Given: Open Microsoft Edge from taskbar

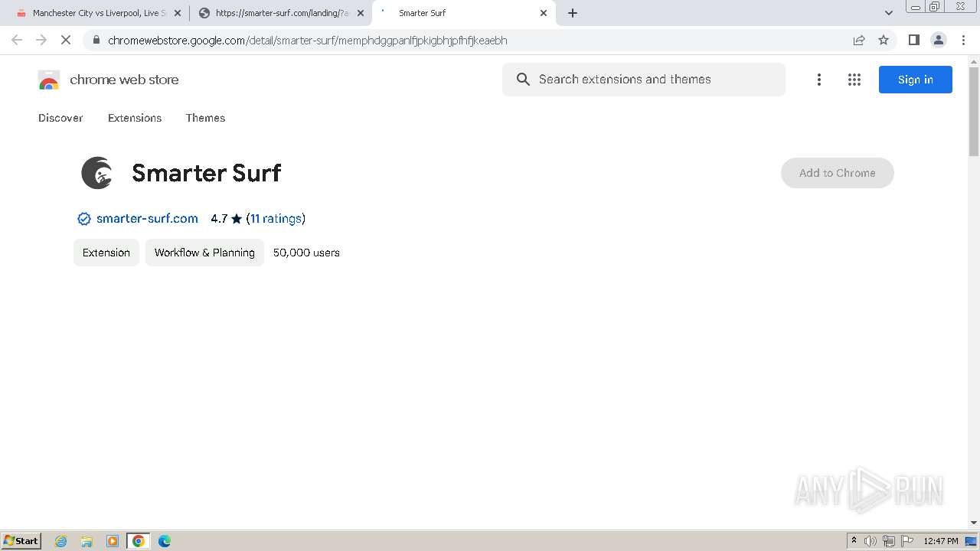Looking at the screenshot, I should 165,541.
